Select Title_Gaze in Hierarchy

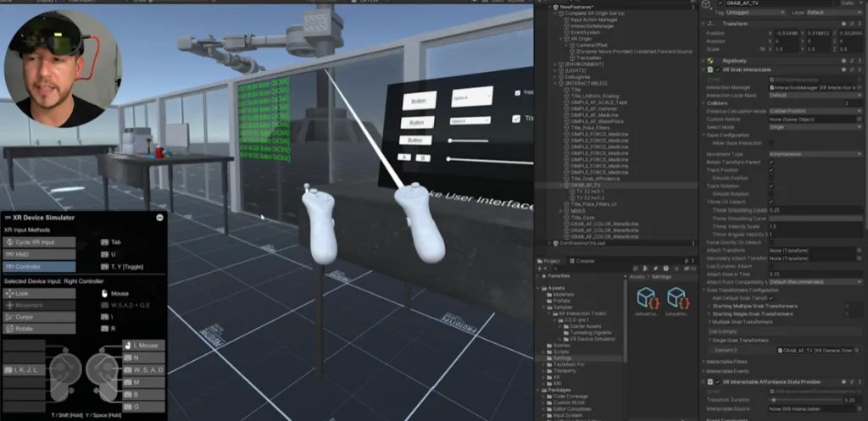click(581, 218)
